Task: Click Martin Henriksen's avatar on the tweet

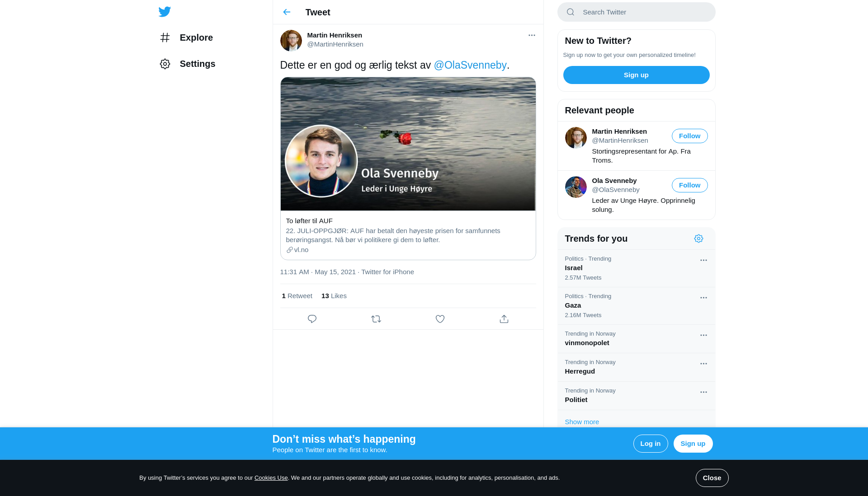Action: [291, 41]
